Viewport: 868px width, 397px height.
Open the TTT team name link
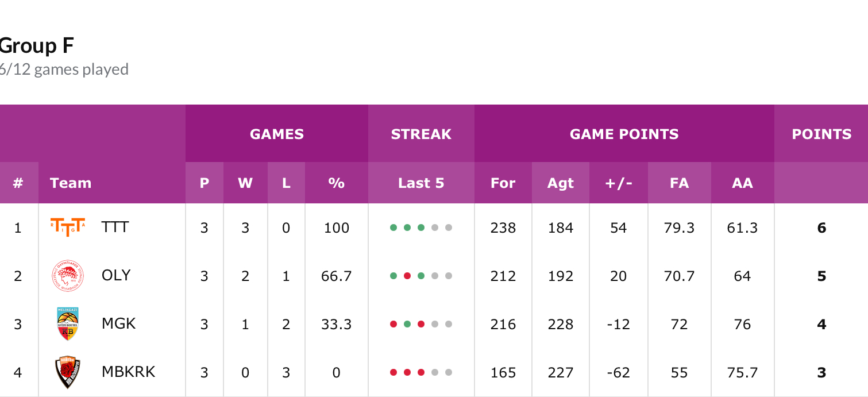(115, 227)
